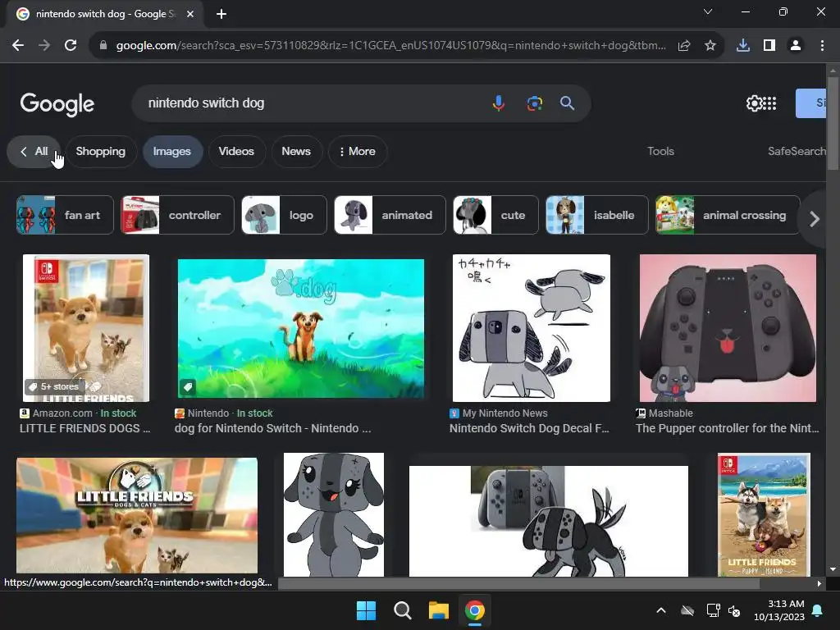This screenshot has height=630, width=840.
Task: Open Nintendo Switch Dog Decal result link
Action: (529, 428)
